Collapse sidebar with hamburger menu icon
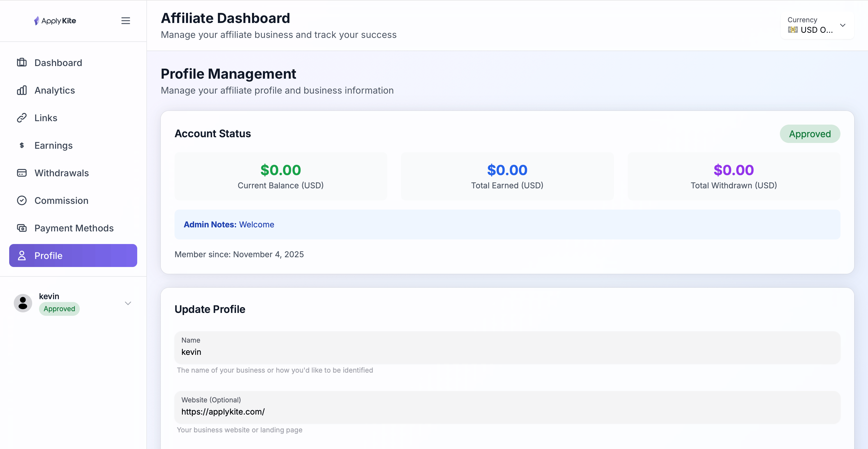Screen dimensions: 868x449 coord(126,21)
